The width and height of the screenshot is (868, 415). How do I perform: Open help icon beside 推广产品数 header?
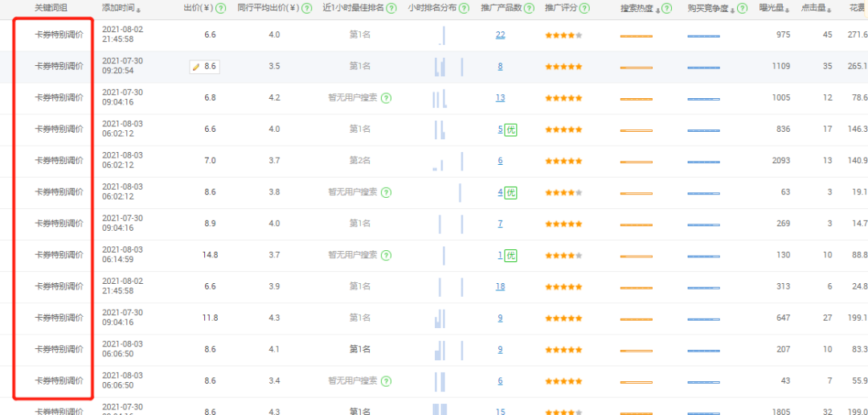pyautogui.click(x=529, y=8)
